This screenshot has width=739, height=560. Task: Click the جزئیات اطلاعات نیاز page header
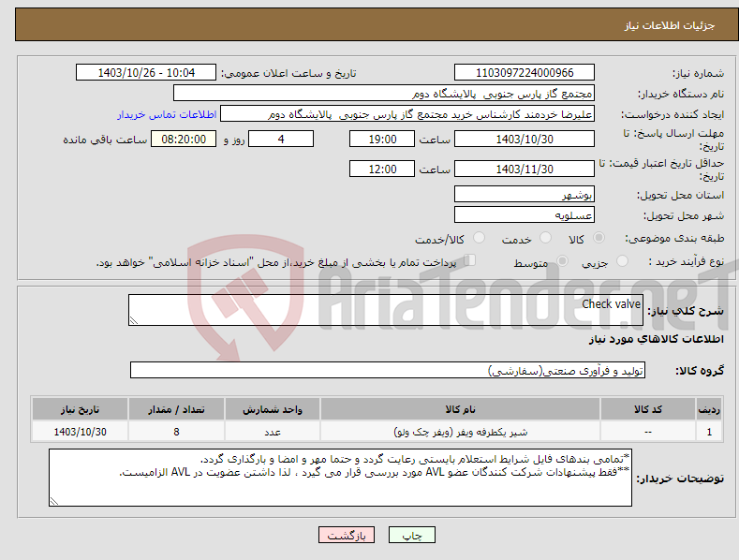coord(670,25)
